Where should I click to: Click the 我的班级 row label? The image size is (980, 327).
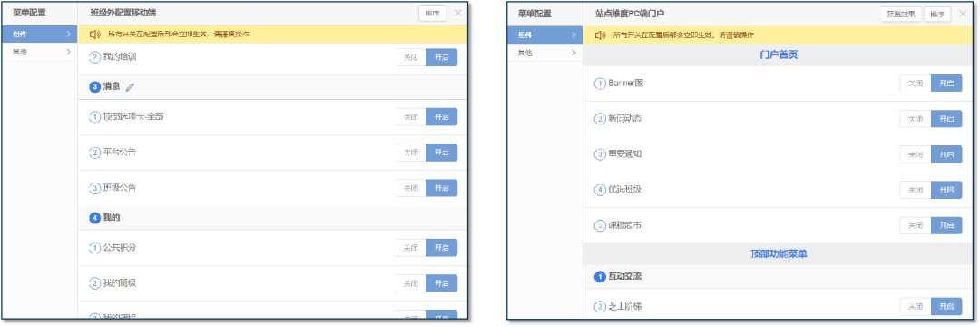coord(120,283)
